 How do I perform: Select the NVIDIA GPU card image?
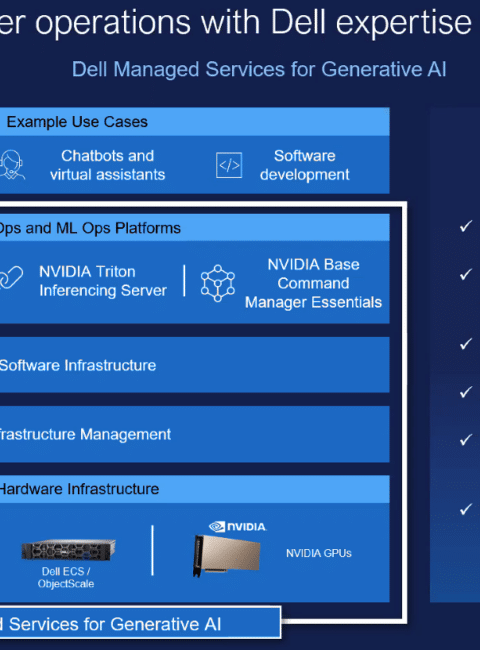point(227,555)
